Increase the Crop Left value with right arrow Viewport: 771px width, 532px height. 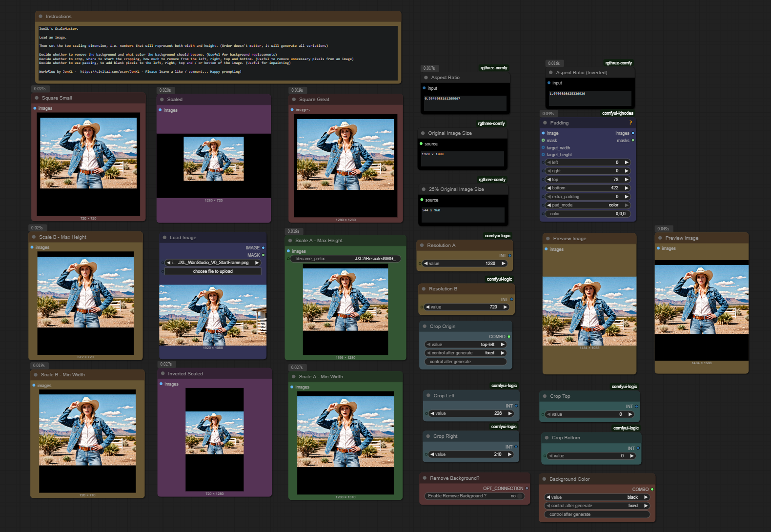tap(510, 413)
